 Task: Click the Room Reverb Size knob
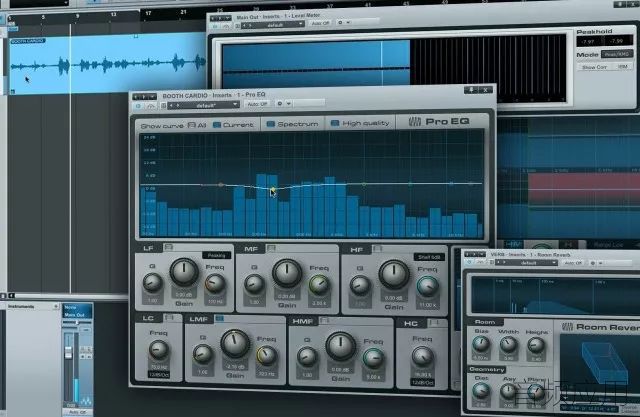(x=481, y=345)
